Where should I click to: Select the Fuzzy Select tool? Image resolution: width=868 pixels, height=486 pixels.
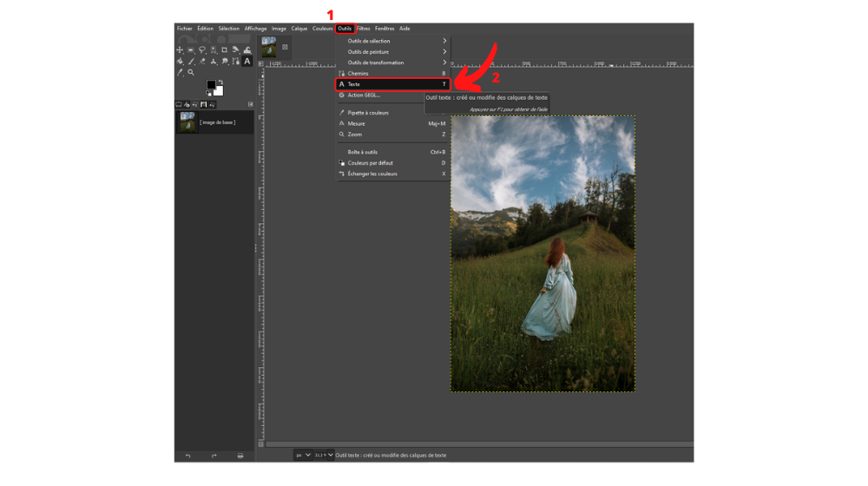pos(214,49)
